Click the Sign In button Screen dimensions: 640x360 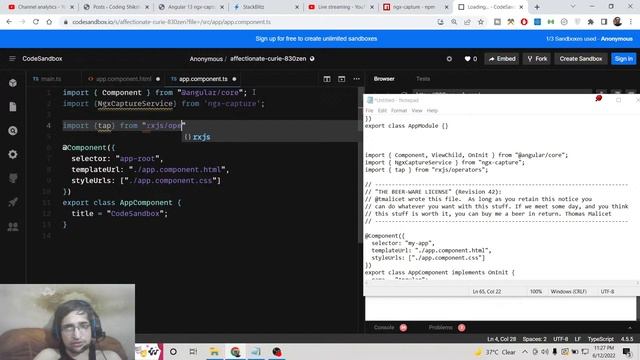coord(624,59)
